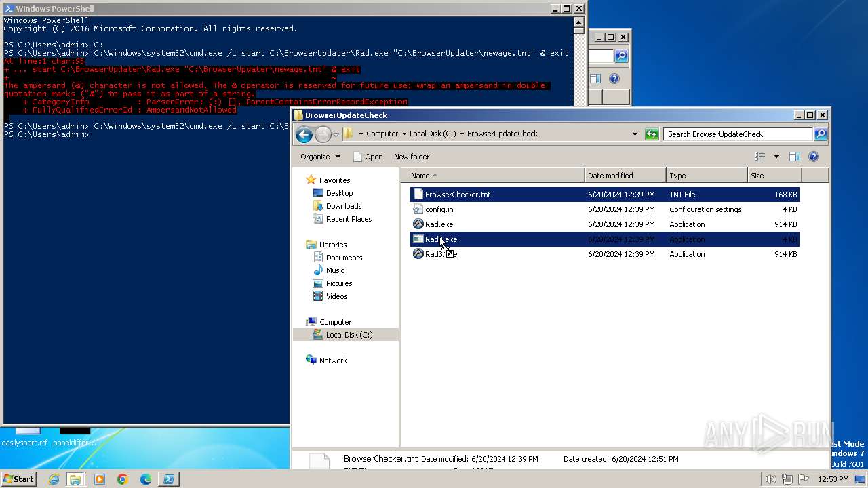Screen dimensions: 868x488
Task: Open Desktop in the Favorites list
Action: coord(339,193)
